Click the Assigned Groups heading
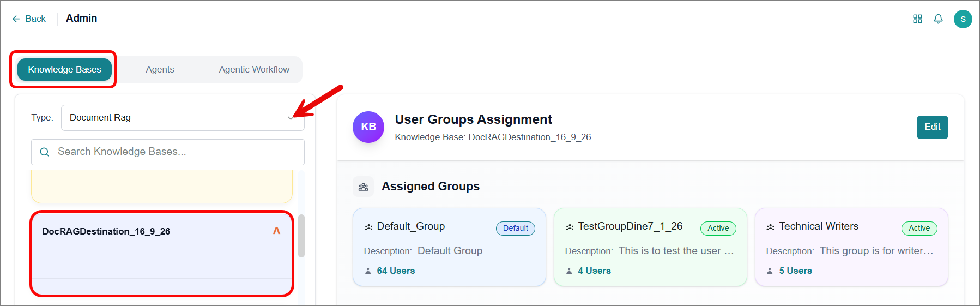The image size is (980, 306). point(431,187)
